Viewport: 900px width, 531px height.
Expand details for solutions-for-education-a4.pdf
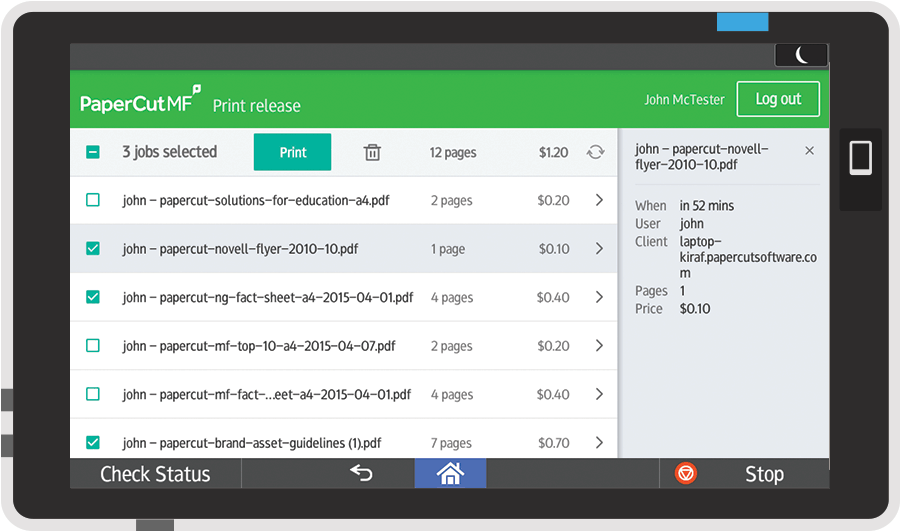pyautogui.click(x=599, y=200)
